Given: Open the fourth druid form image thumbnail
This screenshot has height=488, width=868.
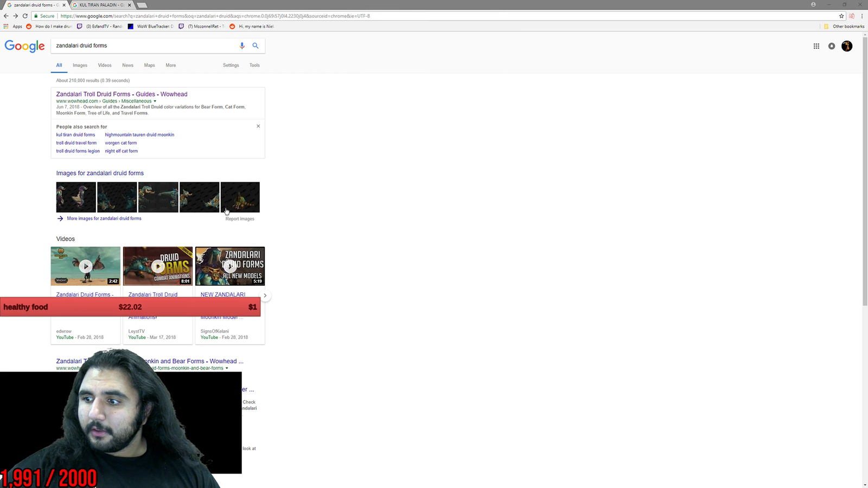Looking at the screenshot, I should tap(200, 197).
